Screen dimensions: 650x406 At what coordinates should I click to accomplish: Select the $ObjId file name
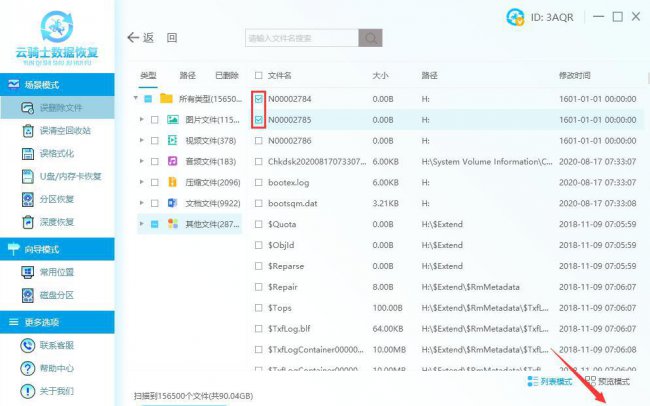[x=281, y=245]
